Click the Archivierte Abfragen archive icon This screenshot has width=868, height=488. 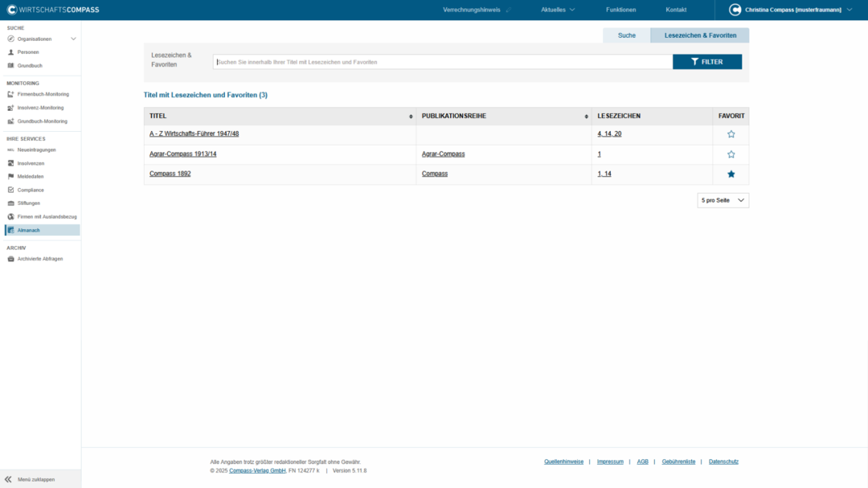coord(10,259)
